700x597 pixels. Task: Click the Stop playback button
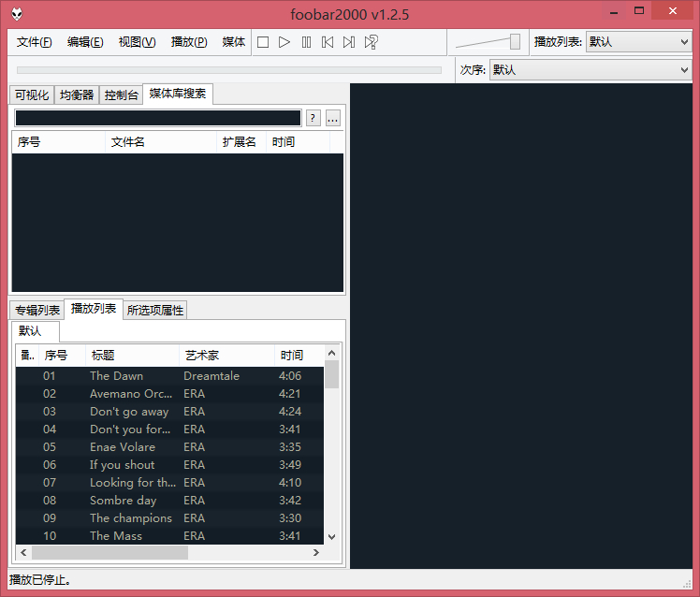[x=263, y=42]
